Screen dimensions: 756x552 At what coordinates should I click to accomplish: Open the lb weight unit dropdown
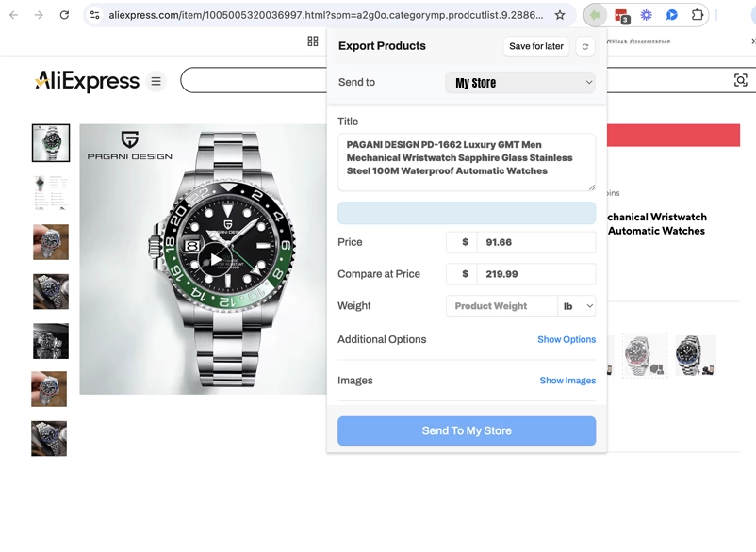tap(577, 306)
